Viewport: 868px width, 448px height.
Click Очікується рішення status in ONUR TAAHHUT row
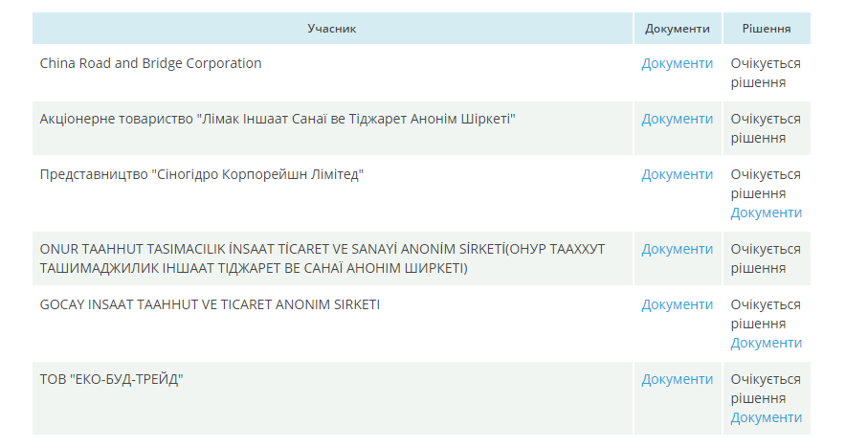(x=766, y=258)
